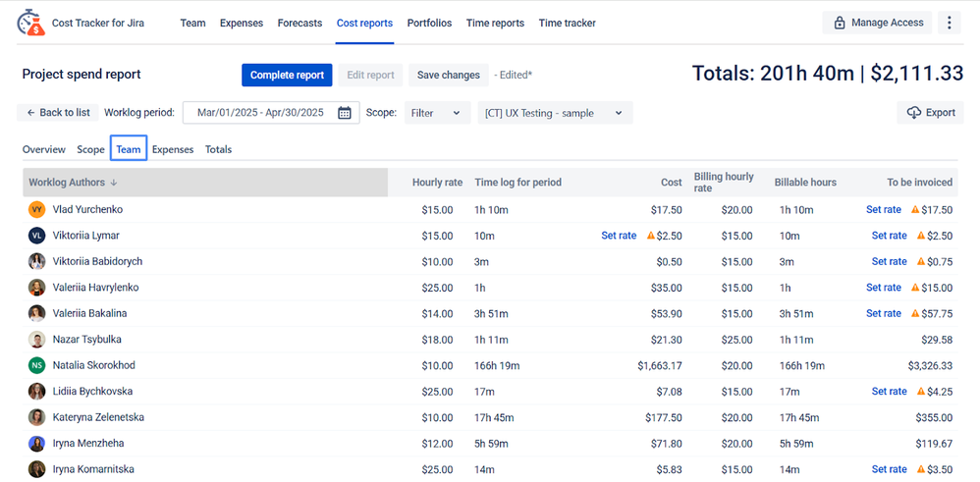Click the Billable hours column header
The height and width of the screenshot is (482, 980).
[x=805, y=183]
